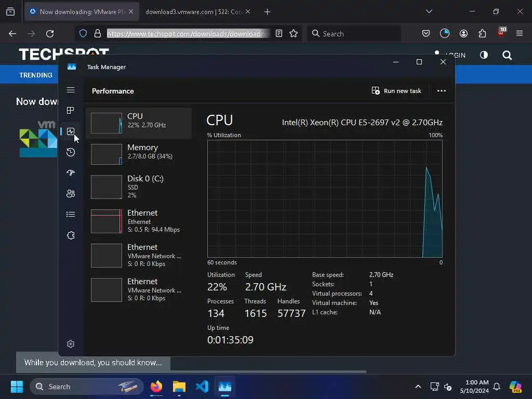Viewport: 532px width, 399px height.
Task: Click the Save to Pocket icon
Action: pyautogui.click(x=426, y=33)
